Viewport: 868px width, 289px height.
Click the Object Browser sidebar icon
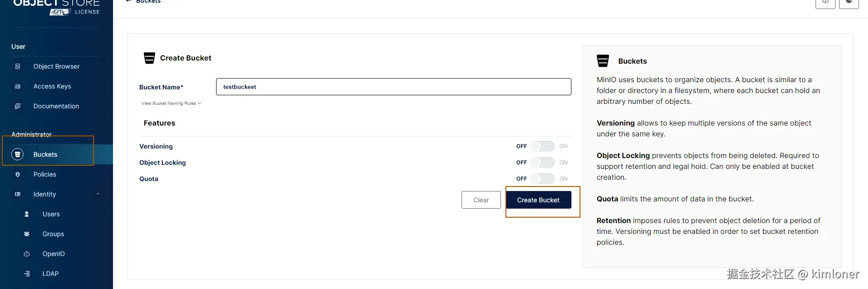point(18,66)
